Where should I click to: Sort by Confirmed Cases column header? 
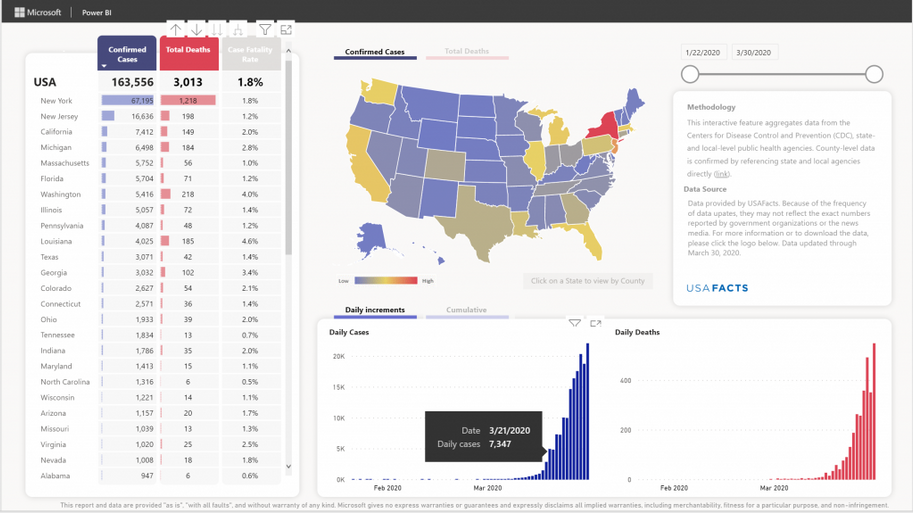coord(127,54)
